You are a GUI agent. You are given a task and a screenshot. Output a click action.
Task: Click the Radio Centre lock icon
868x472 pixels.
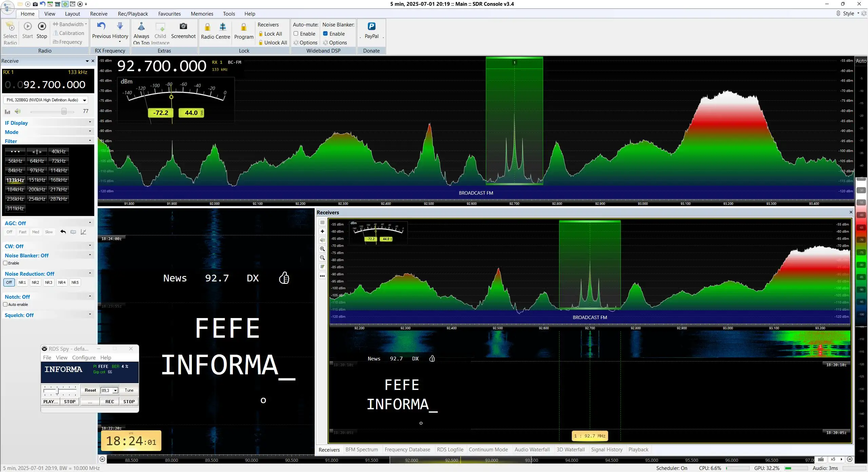click(x=208, y=27)
